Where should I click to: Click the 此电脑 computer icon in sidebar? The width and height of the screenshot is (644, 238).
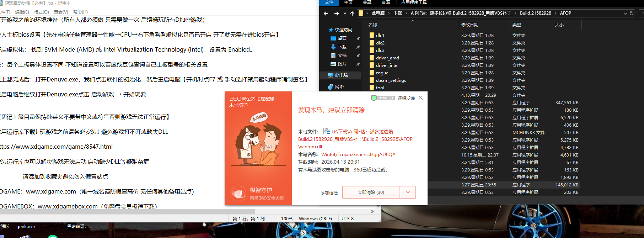tap(331, 75)
